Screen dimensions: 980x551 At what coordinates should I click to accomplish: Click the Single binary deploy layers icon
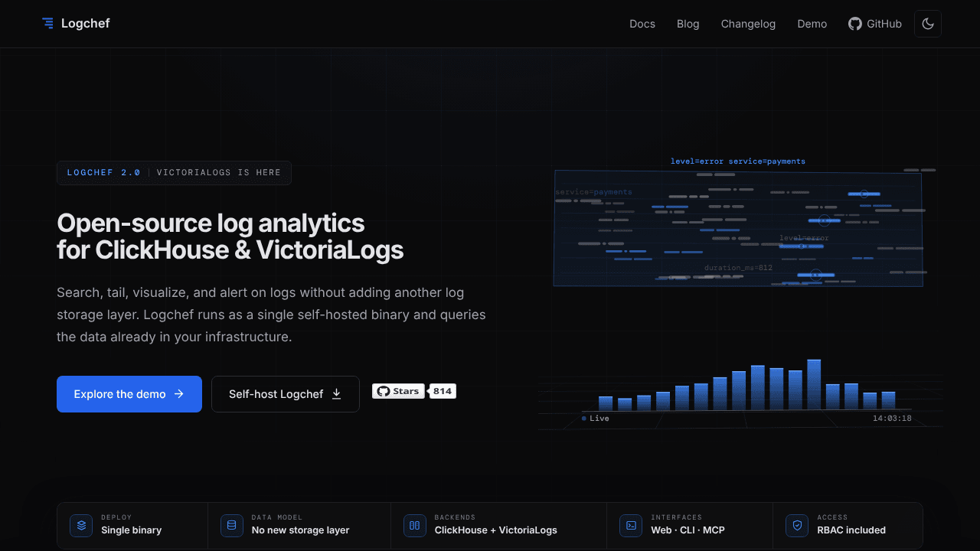tap(81, 526)
